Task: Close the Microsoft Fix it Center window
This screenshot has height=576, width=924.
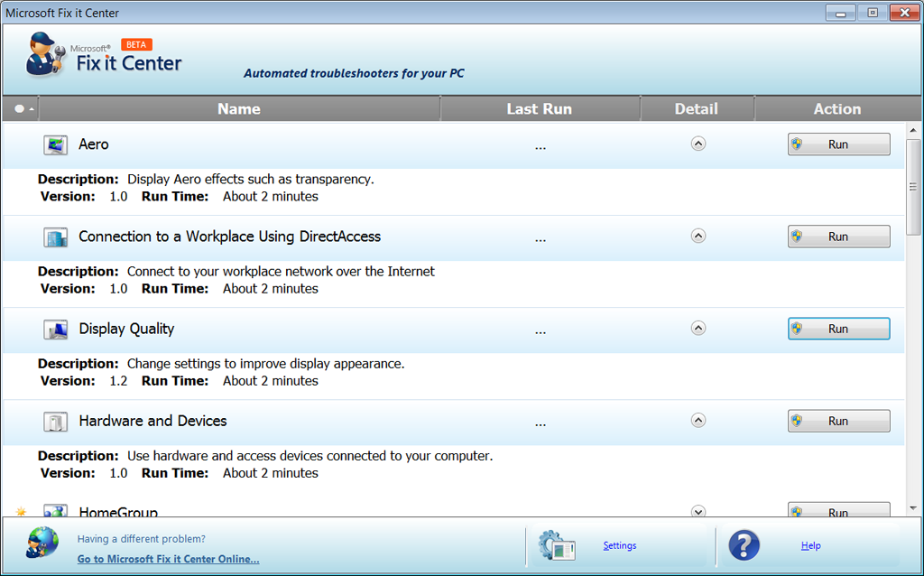Action: click(x=904, y=13)
